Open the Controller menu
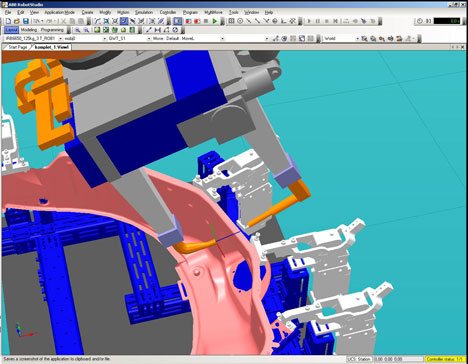The height and width of the screenshot is (364, 468). [168, 12]
